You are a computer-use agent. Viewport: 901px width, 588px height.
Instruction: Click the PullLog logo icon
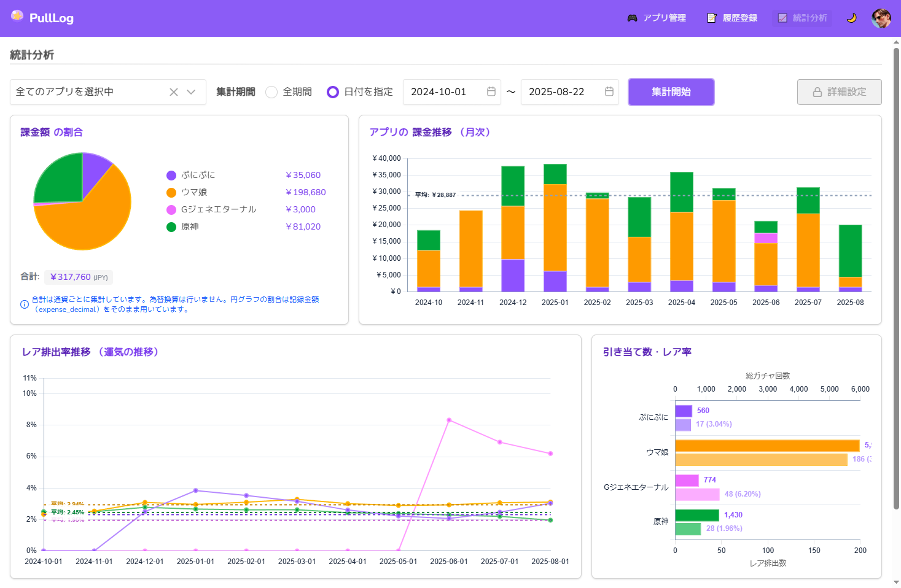17,16
